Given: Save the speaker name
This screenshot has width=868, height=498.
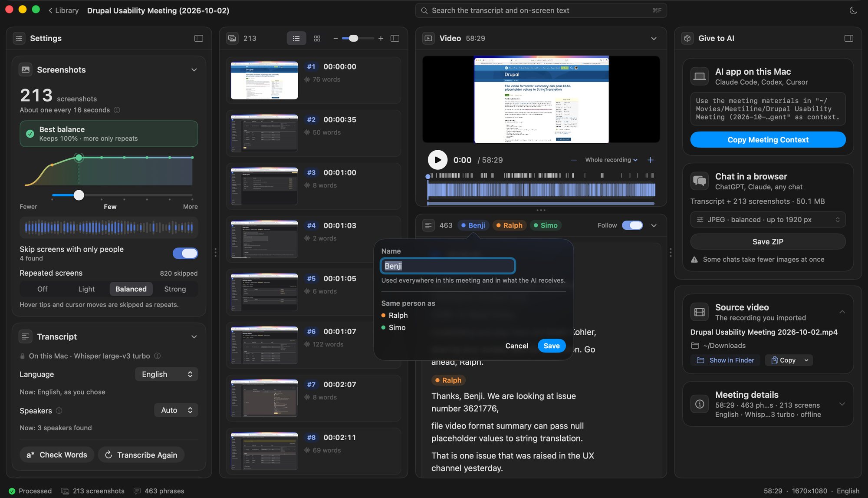Looking at the screenshot, I should tap(552, 346).
